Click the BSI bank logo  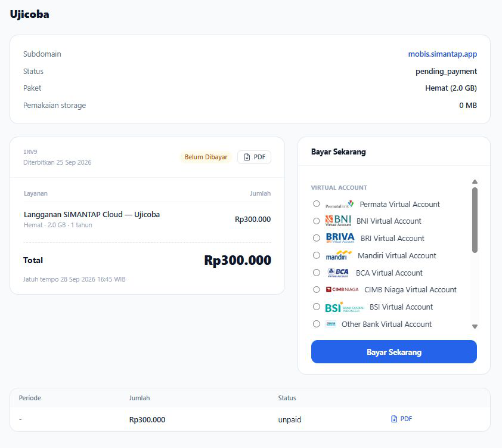[345, 307]
